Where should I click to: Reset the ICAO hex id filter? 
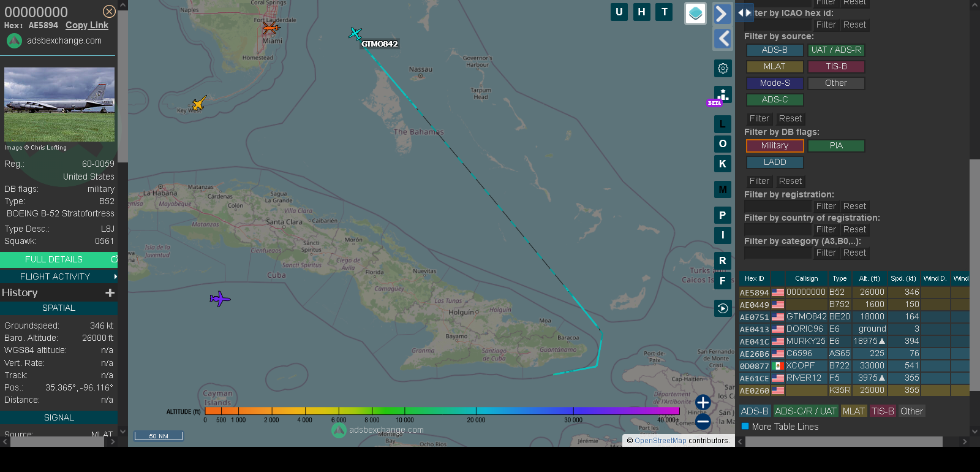coord(854,25)
